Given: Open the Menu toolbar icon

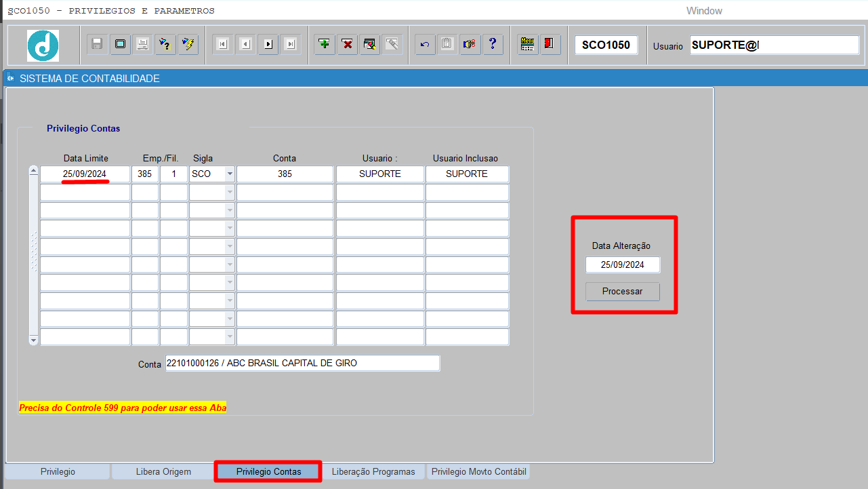Looking at the screenshot, I should point(527,44).
